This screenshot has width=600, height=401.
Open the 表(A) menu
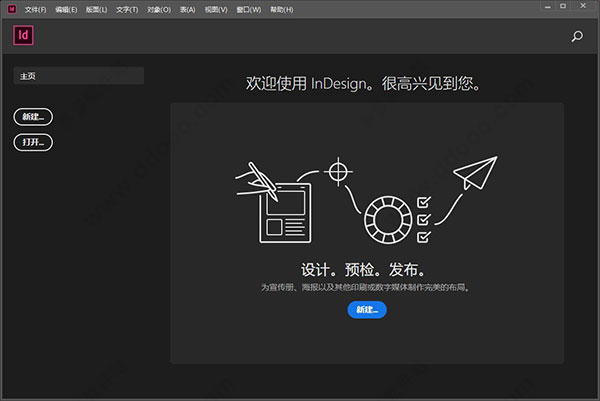(188, 10)
